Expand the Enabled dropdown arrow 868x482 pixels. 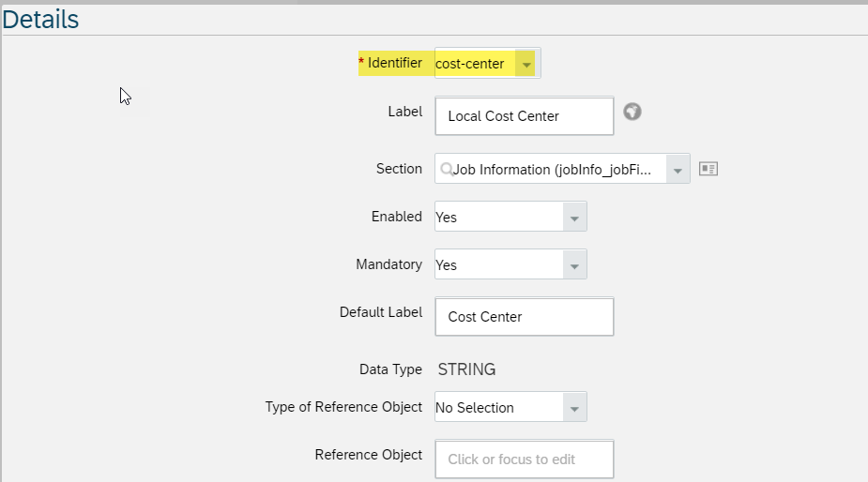(574, 217)
